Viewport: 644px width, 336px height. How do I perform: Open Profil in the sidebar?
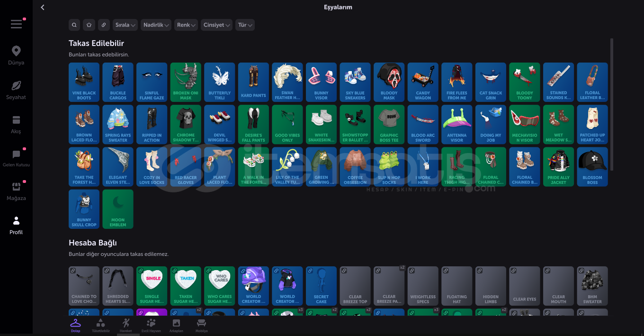point(16,226)
